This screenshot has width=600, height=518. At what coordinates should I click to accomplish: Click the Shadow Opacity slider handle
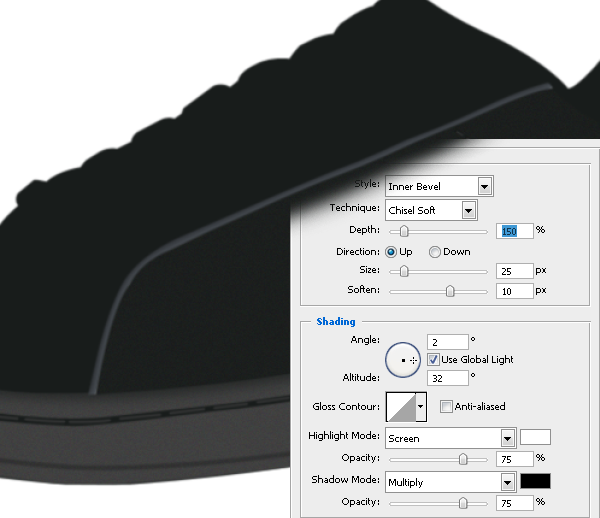point(463,503)
